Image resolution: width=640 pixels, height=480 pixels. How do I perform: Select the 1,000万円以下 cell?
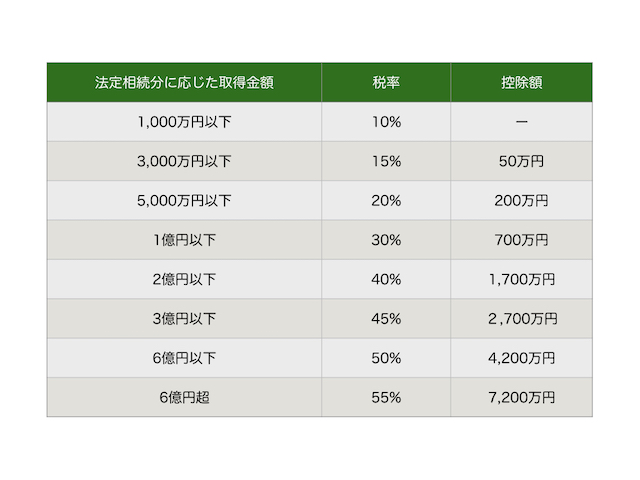[x=184, y=122]
